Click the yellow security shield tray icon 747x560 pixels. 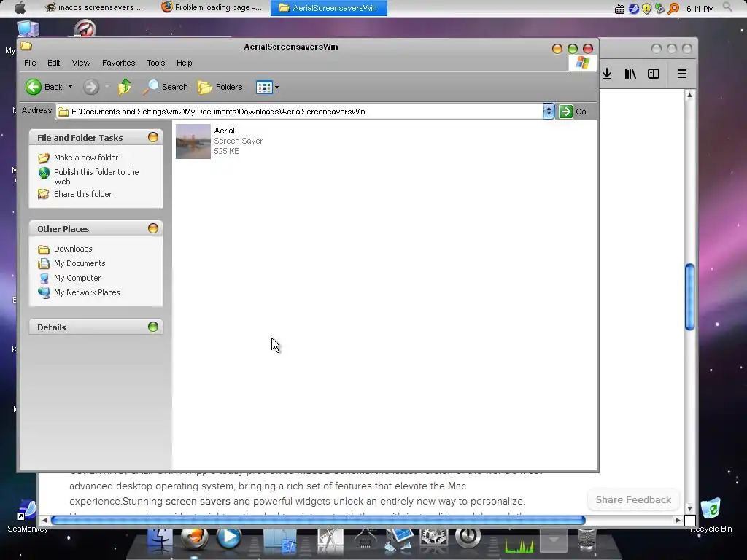[646, 9]
